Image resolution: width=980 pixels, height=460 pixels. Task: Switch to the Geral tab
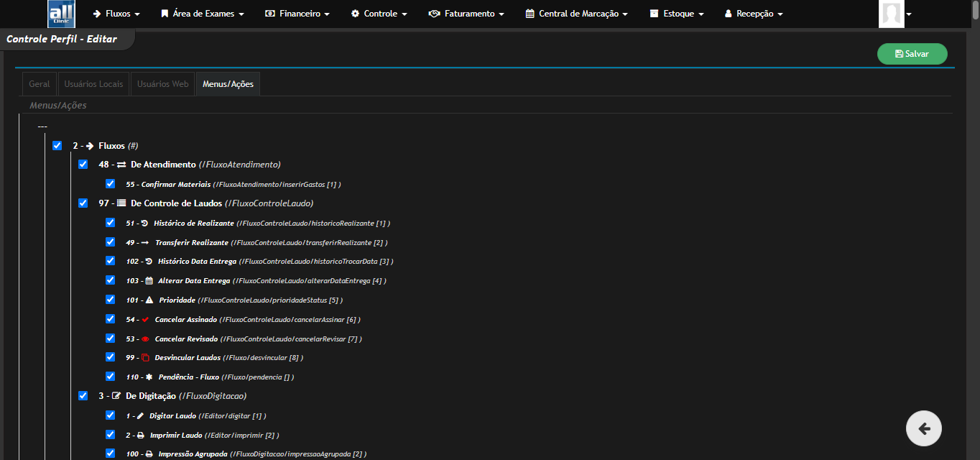[x=40, y=84]
